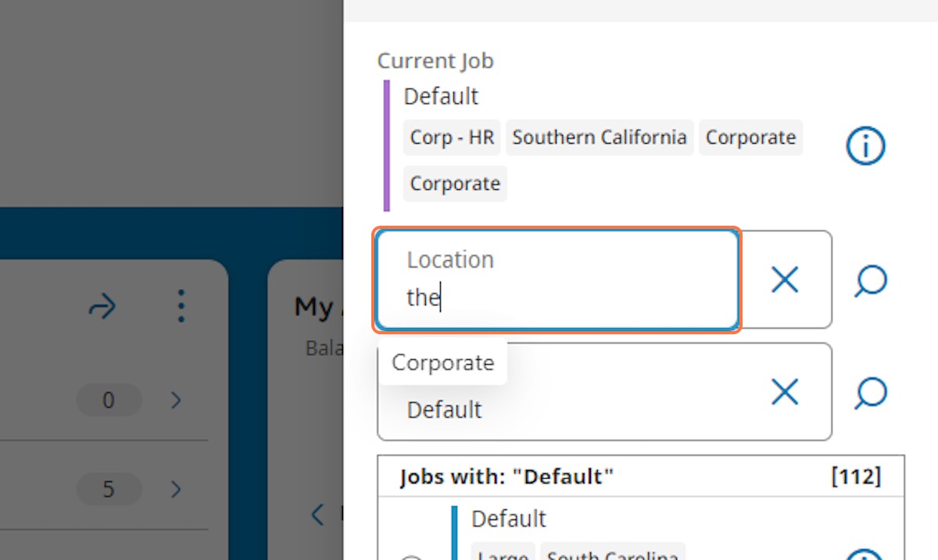Click the Default title under Current Job
The width and height of the screenshot is (938, 560).
coord(441,97)
